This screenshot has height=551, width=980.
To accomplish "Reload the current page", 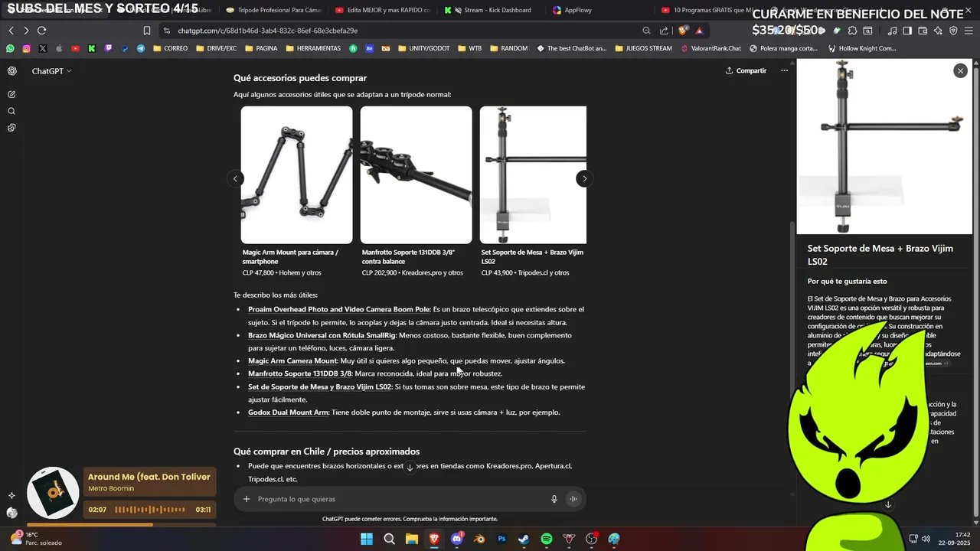I will [41, 31].
